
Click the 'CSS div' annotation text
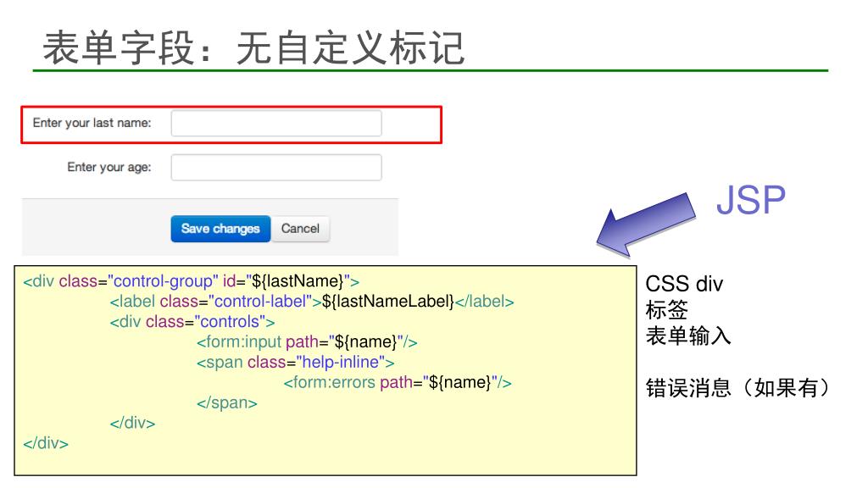(x=684, y=284)
